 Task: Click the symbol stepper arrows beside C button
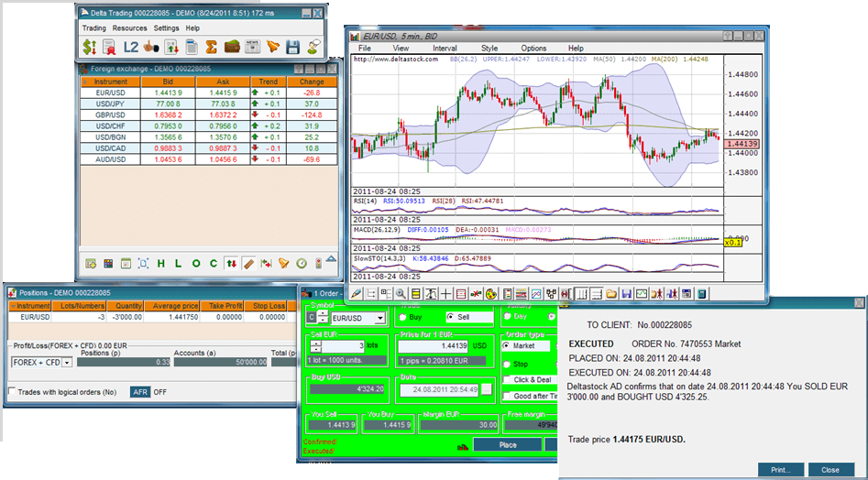coord(323,318)
